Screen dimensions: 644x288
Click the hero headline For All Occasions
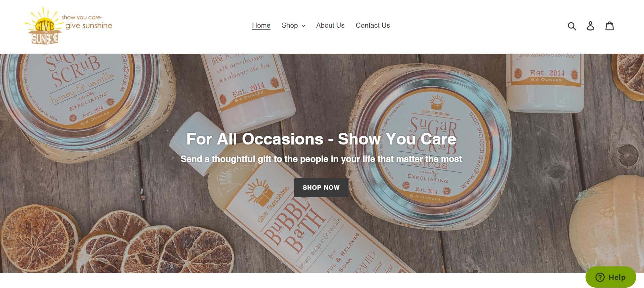[x=321, y=139]
